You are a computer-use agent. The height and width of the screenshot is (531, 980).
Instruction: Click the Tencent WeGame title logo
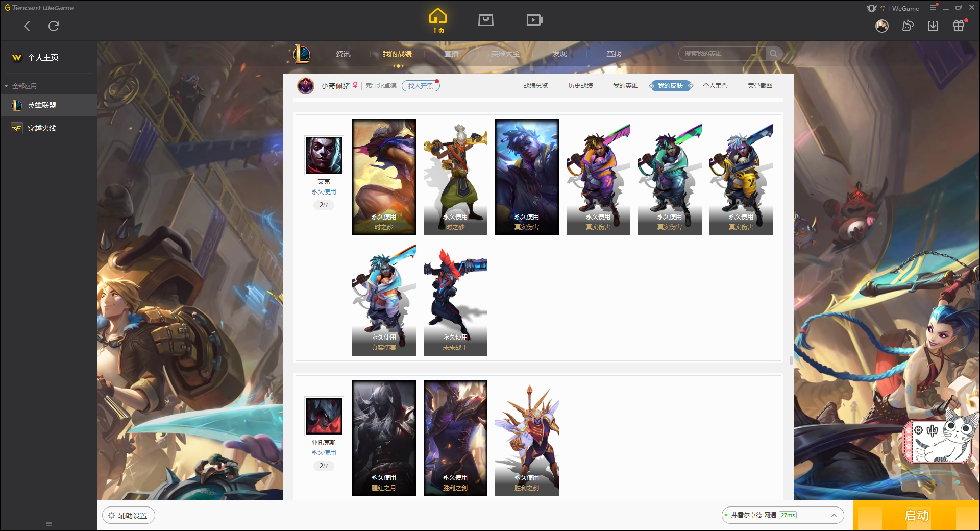(39, 8)
